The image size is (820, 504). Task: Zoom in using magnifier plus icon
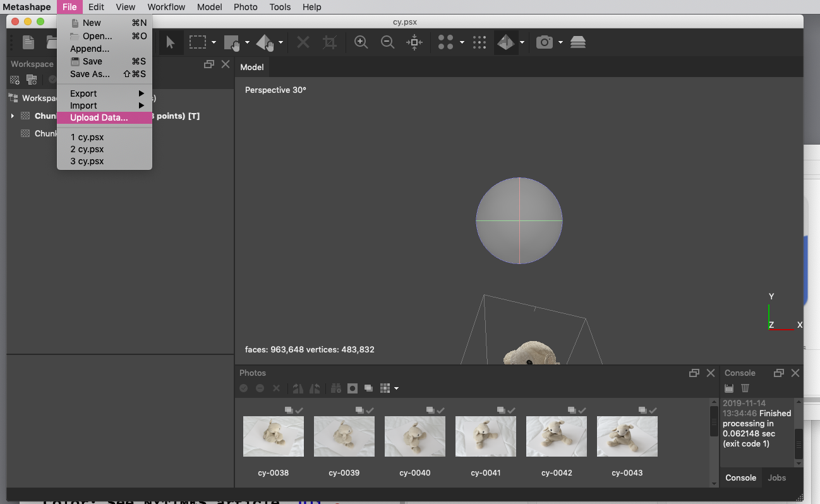[361, 42]
